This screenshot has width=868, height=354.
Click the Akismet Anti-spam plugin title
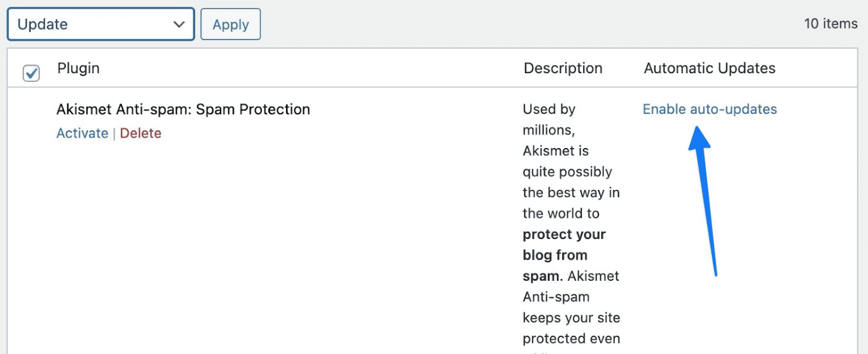click(183, 110)
